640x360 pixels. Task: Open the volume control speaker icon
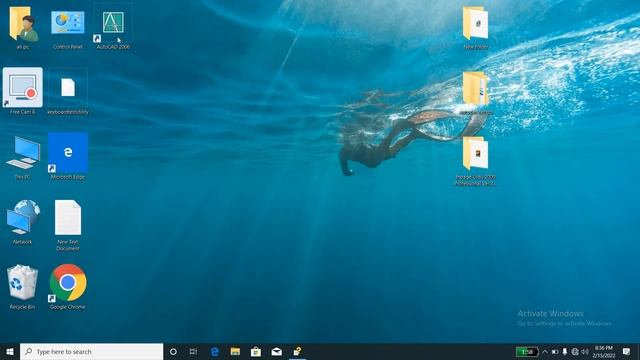pyautogui.click(x=585, y=351)
